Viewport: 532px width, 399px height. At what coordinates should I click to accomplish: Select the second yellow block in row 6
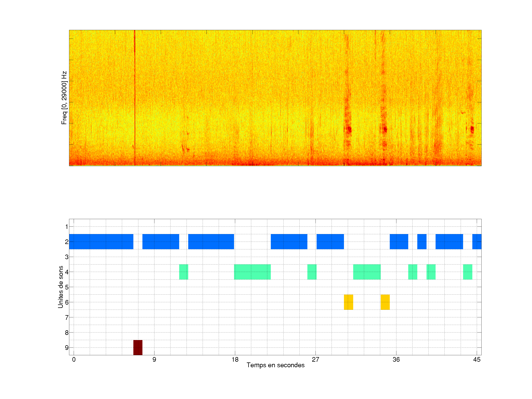click(x=385, y=302)
